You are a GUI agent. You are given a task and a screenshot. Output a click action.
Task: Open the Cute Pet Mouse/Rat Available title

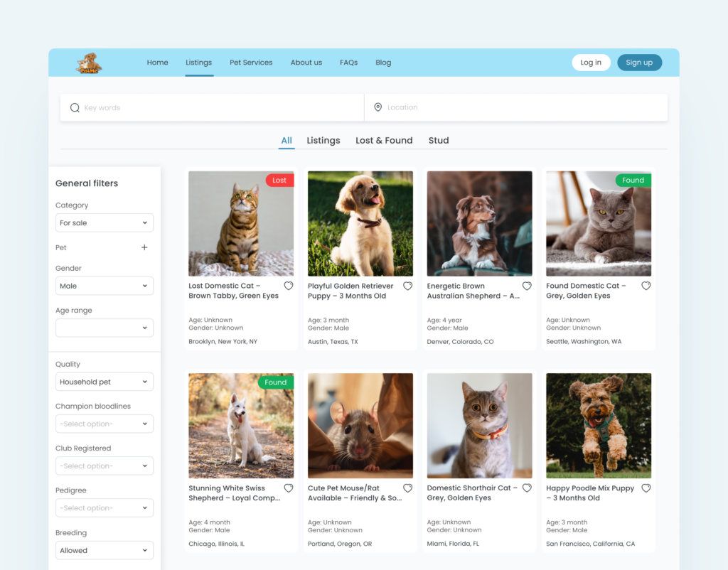(355, 493)
